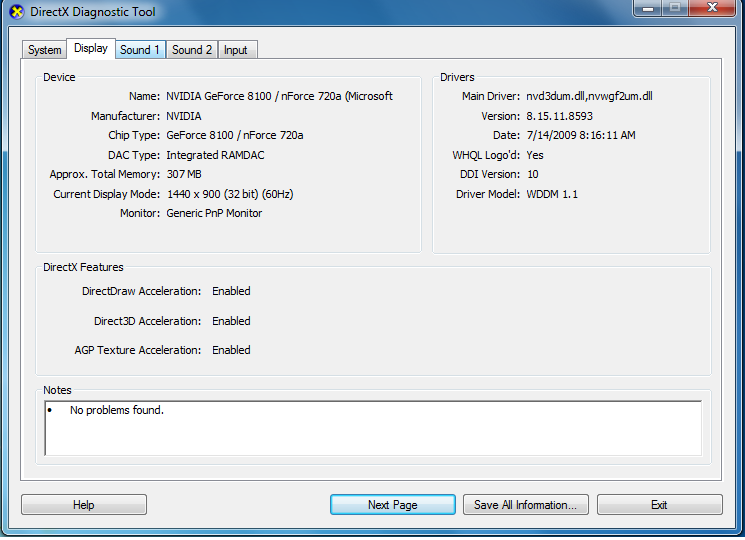Minimize the DirectX Diagnostic Tool window
745x540 pixels.
pos(647,8)
